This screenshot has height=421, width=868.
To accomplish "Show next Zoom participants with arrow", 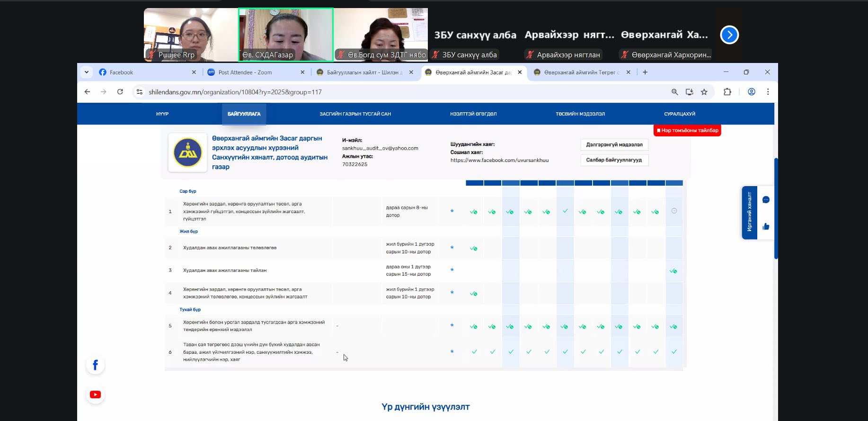I will [729, 35].
